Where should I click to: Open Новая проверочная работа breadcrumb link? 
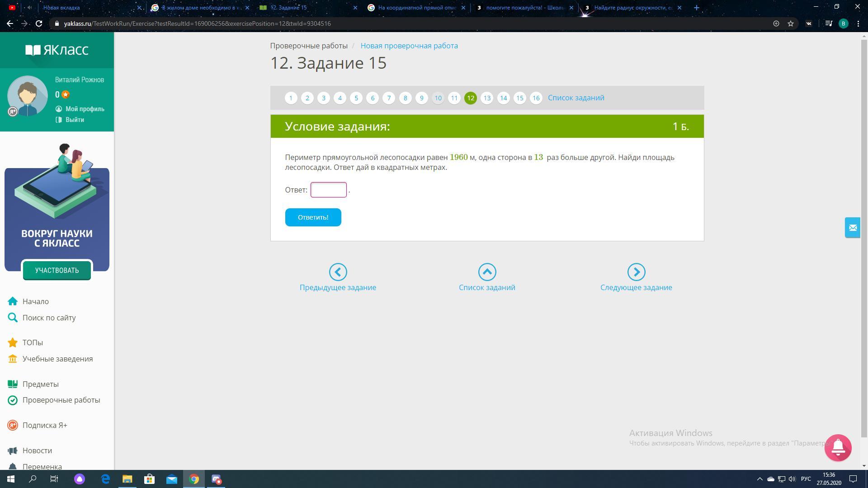(409, 46)
